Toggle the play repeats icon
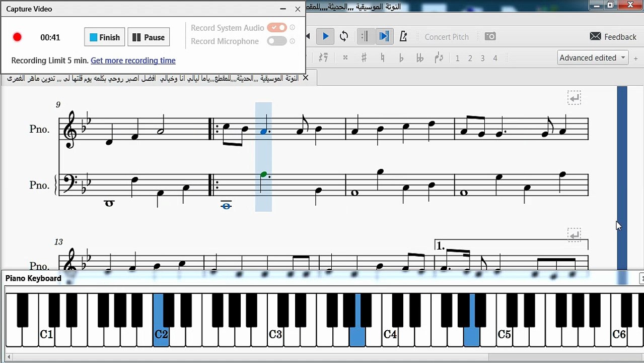Viewport: 644px width, 363px height. tap(365, 36)
